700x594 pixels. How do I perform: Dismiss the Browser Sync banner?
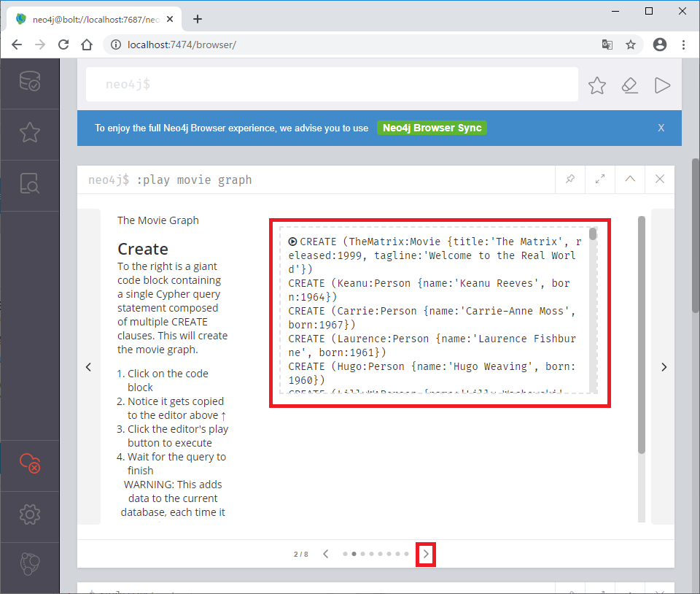click(x=661, y=128)
